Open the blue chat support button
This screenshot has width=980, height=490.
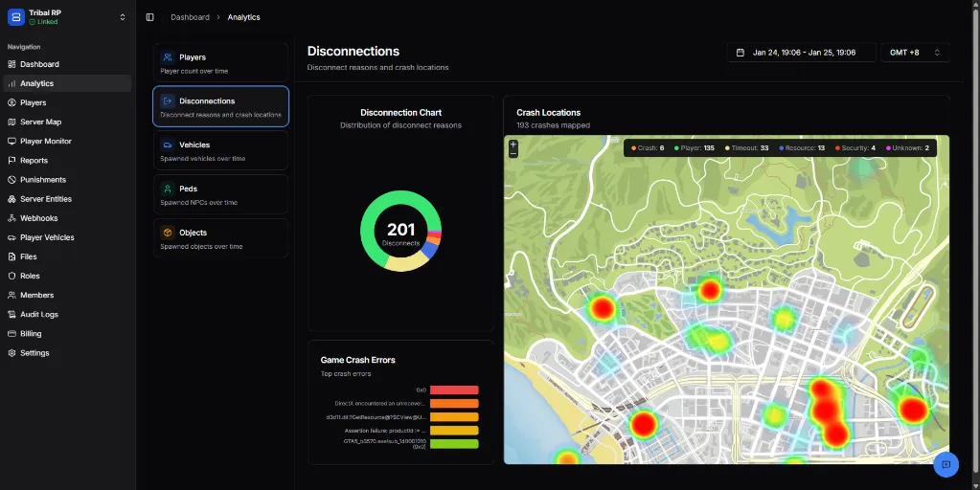click(x=946, y=464)
